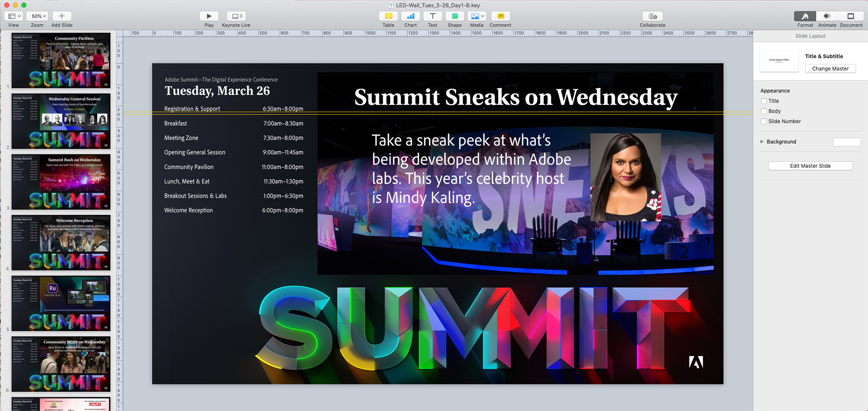Screen dimensions: 868x411
Task: Open the Media dropdown in toolbar
Action: [477, 16]
